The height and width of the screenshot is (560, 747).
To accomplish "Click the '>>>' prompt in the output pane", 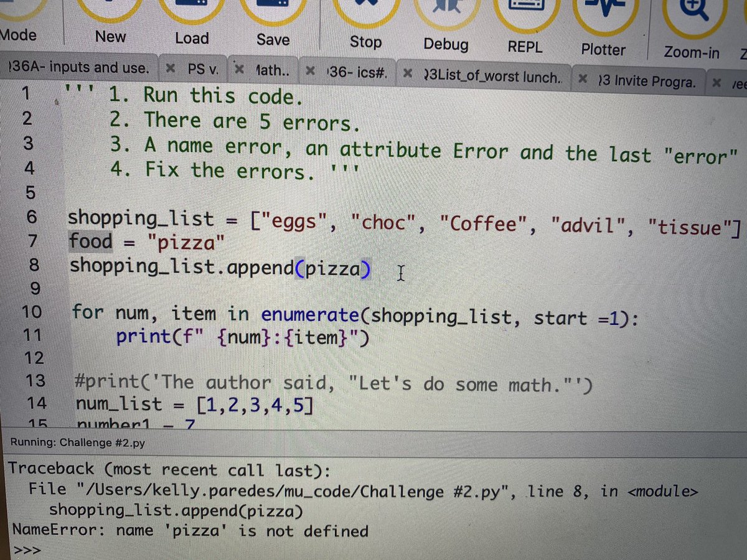I will click(x=26, y=550).
